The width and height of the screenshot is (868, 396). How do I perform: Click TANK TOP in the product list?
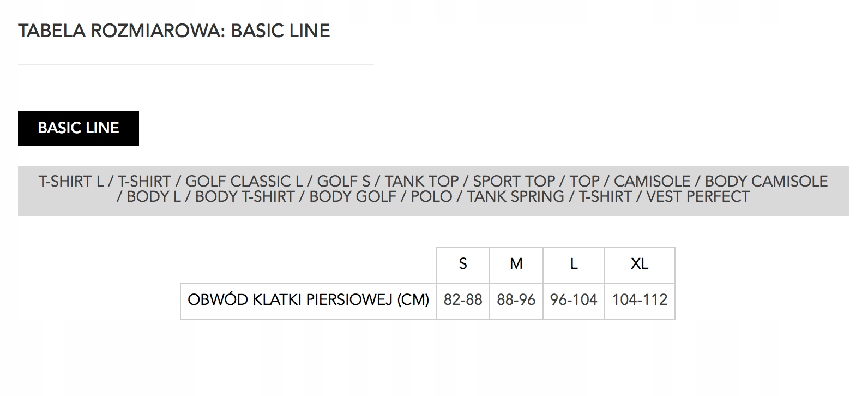[x=421, y=182]
